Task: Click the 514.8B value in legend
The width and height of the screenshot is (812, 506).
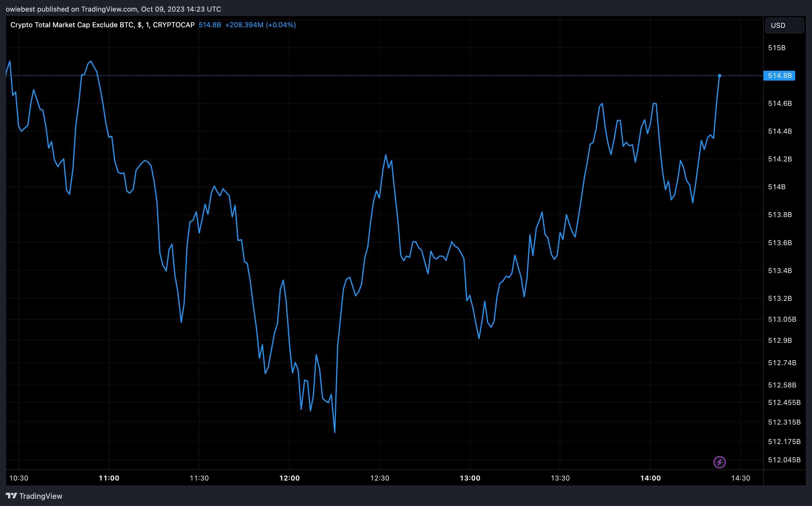Action: tap(210, 25)
